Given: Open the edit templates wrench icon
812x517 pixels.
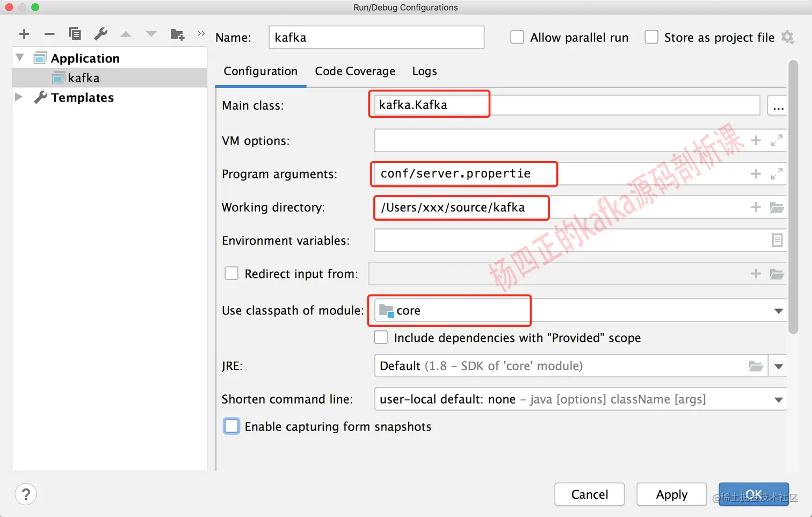Looking at the screenshot, I should pyautogui.click(x=100, y=34).
